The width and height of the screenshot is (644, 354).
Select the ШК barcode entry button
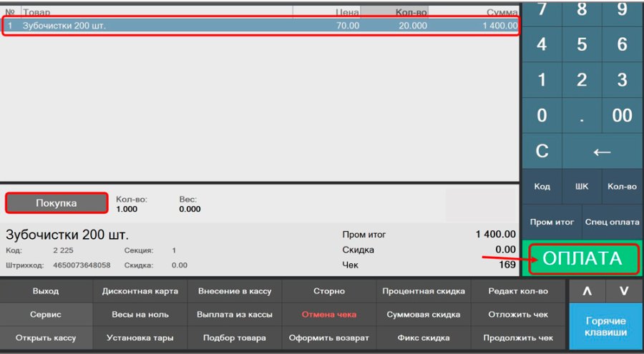582,187
